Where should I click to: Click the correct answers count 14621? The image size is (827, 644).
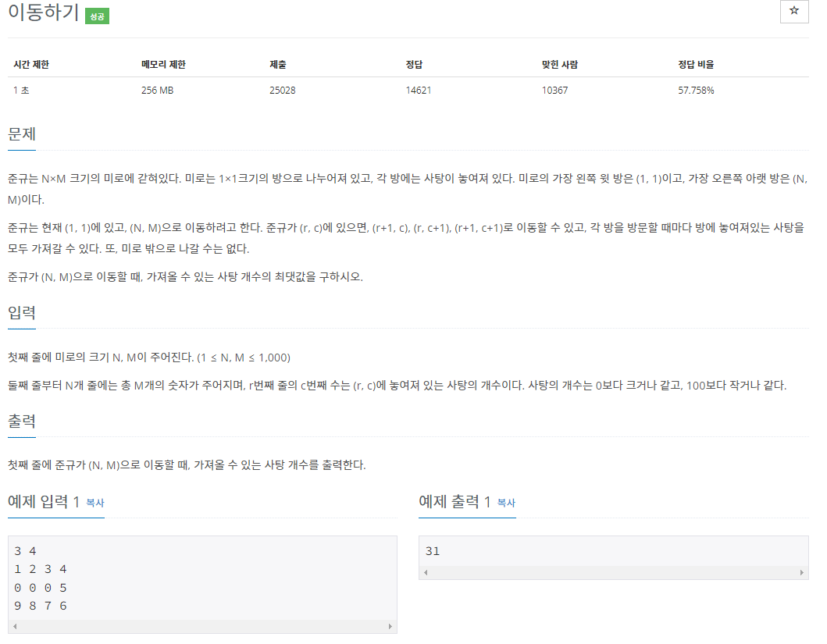pyautogui.click(x=419, y=90)
